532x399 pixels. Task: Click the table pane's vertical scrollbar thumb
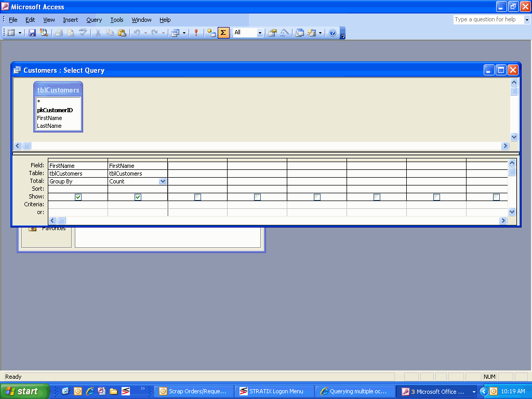[x=514, y=91]
